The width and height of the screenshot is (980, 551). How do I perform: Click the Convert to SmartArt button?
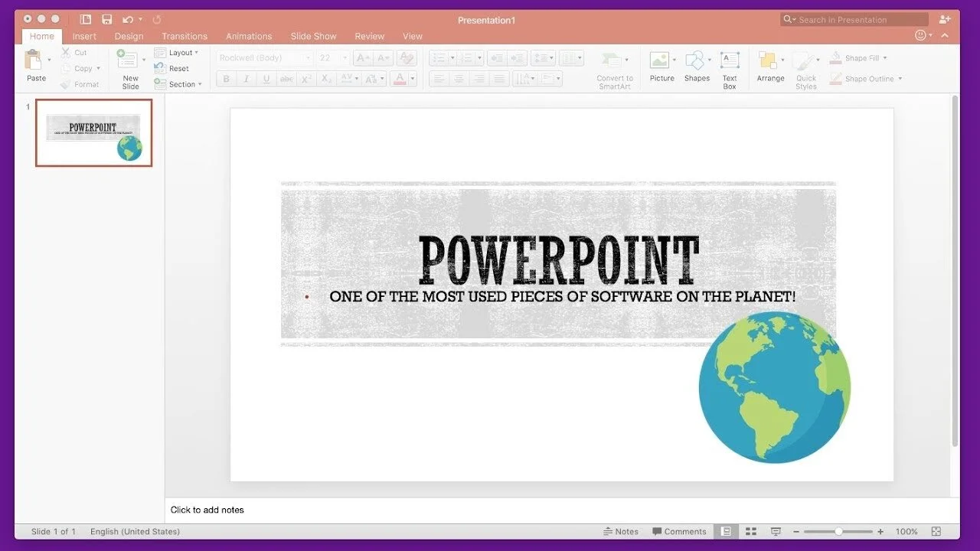point(615,70)
